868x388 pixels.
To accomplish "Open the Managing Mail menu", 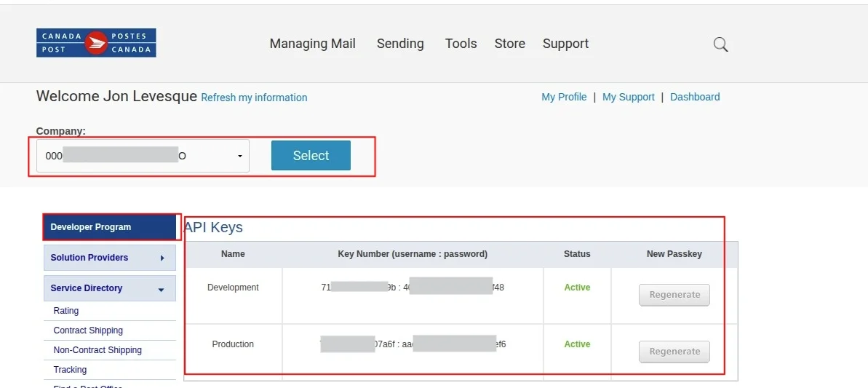I will 312,44.
